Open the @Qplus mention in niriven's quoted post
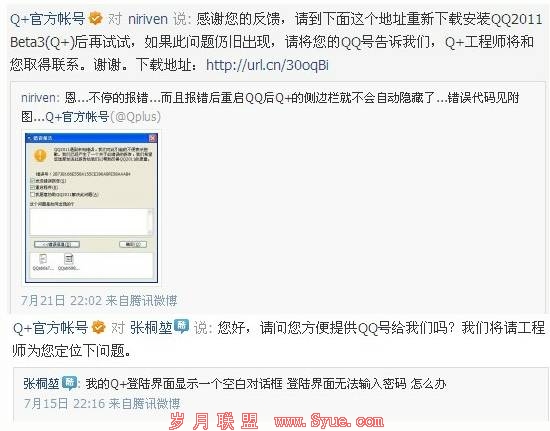Viewport: 550px width, 431px height. tap(135, 116)
